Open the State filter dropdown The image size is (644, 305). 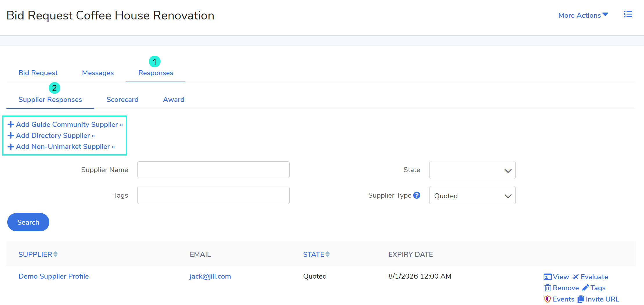[472, 170]
